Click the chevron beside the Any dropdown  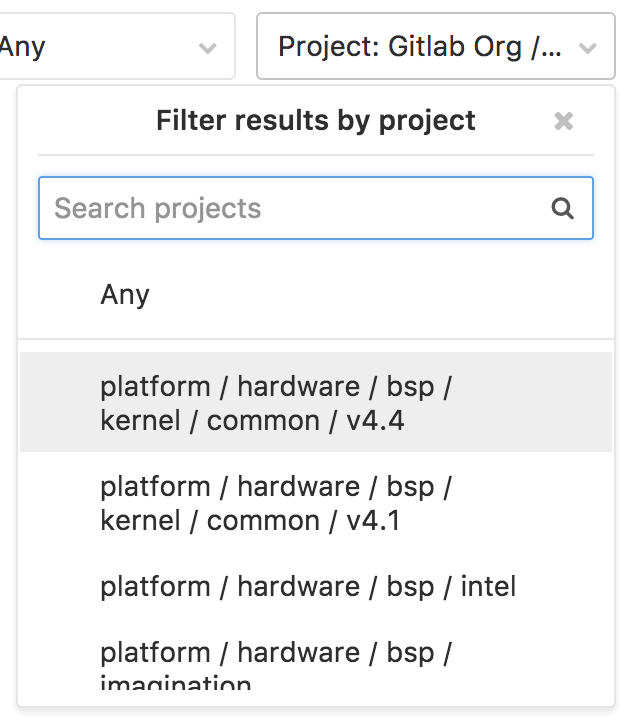[x=207, y=48]
